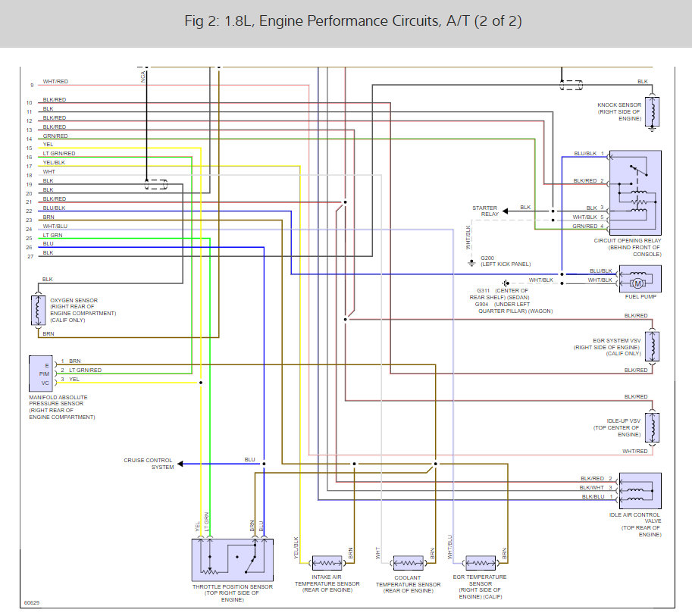
Task: Click the Coolant Temperature Sensor resistor symbol
Action: tap(409, 563)
